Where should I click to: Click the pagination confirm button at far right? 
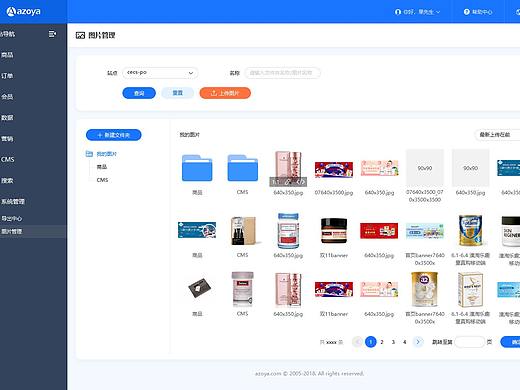[x=510, y=342]
